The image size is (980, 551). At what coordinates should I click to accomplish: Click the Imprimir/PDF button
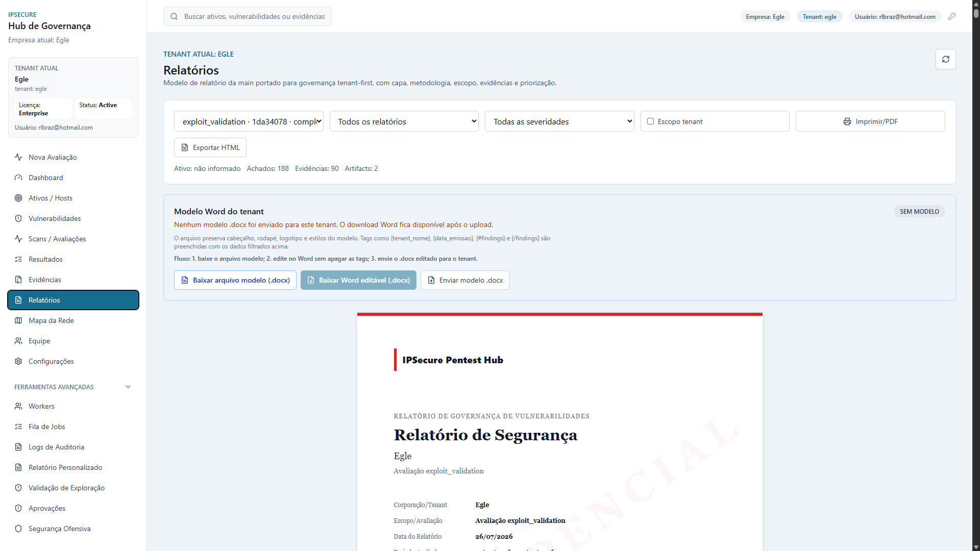(870, 121)
